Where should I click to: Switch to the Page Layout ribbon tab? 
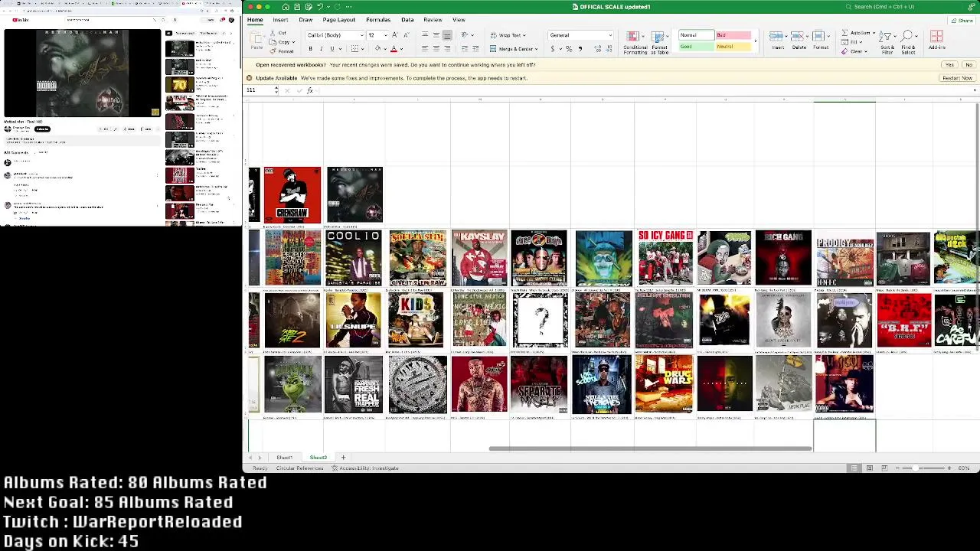point(338,20)
